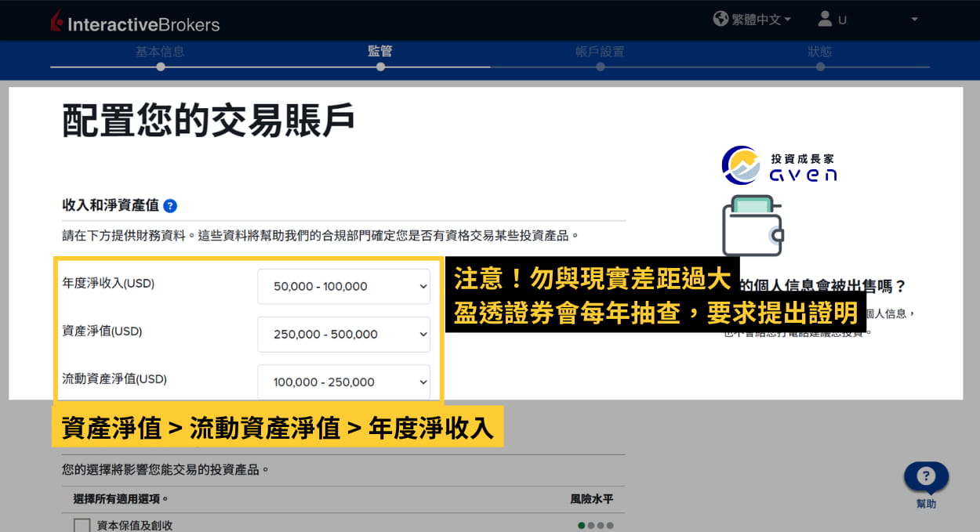Image resolution: width=980 pixels, height=532 pixels.
Task: Go to the 監管 step
Action: [x=379, y=52]
